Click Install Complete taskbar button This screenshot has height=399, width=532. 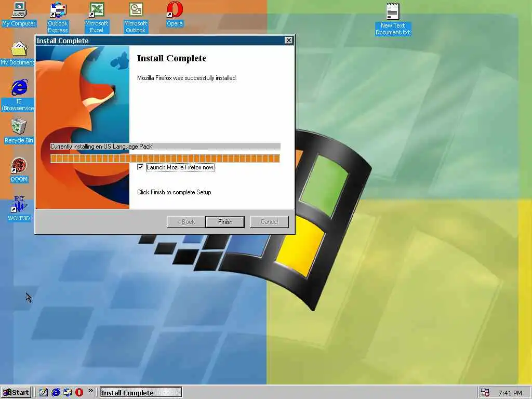pos(141,393)
